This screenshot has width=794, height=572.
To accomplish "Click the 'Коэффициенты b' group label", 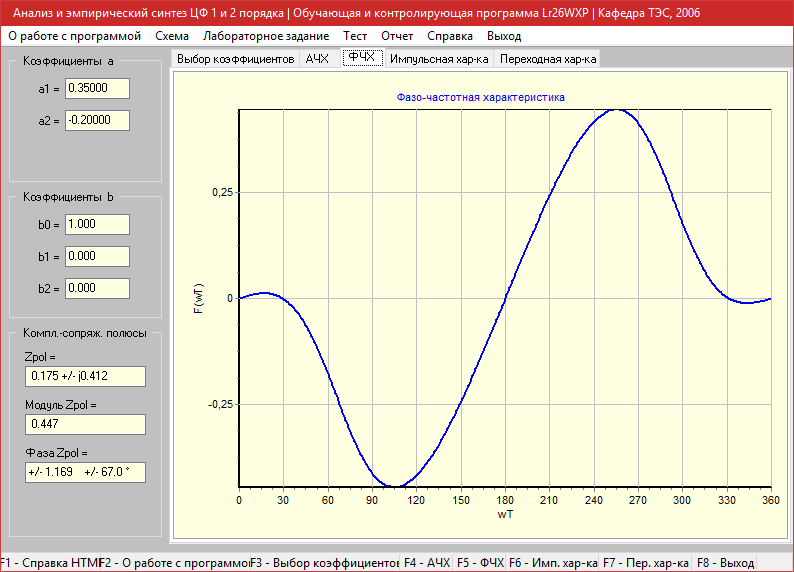I will [68, 197].
